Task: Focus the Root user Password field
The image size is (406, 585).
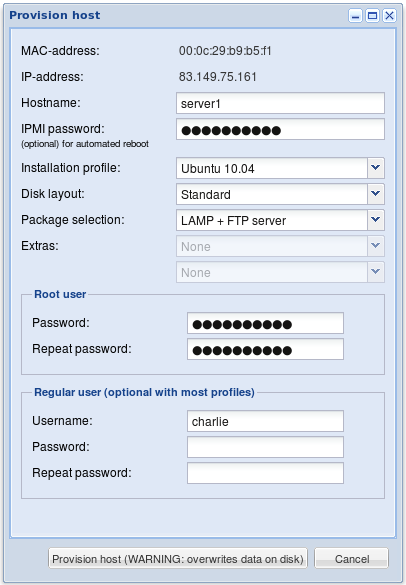Action: 265,323
